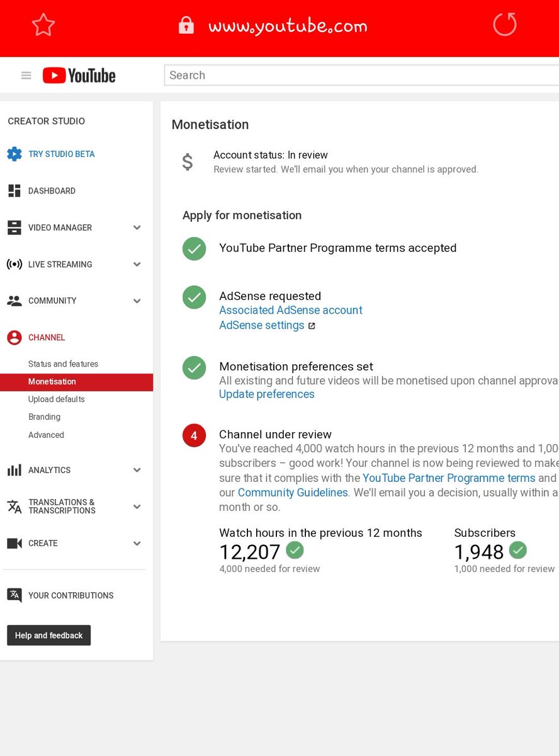This screenshot has width=559, height=756.
Task: Click the Dashboard grid icon
Action: pos(14,191)
